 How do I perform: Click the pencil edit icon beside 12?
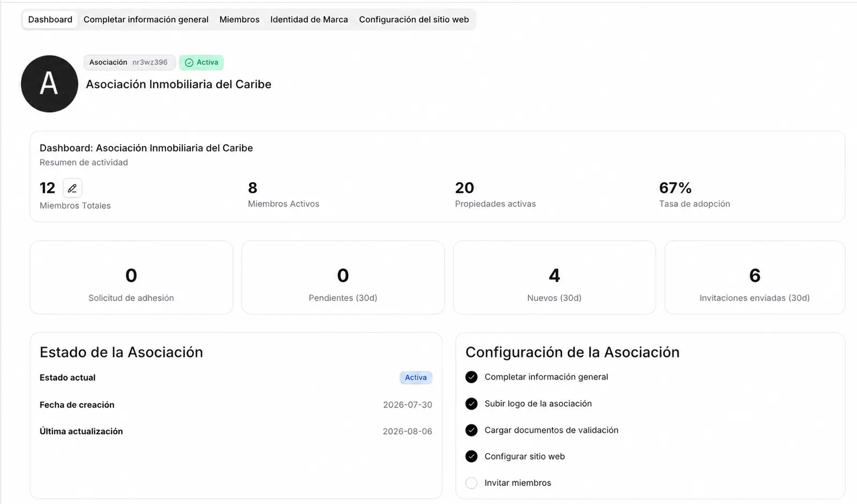[x=72, y=188]
